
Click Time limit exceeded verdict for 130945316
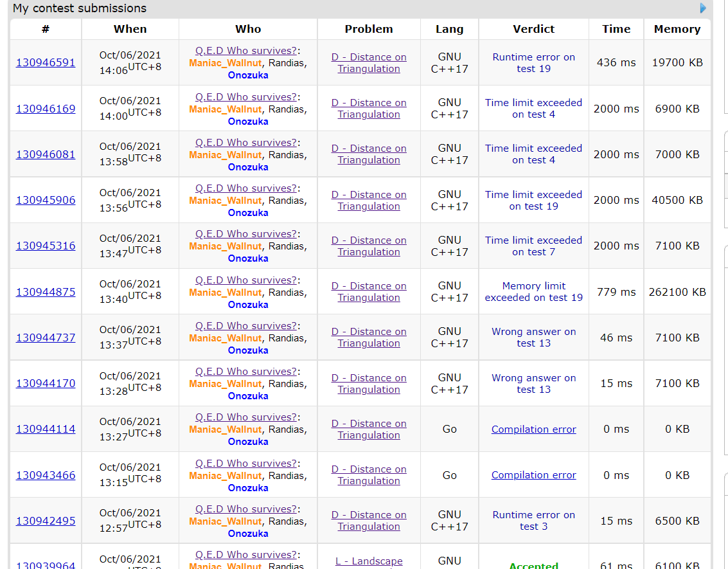pyautogui.click(x=533, y=246)
